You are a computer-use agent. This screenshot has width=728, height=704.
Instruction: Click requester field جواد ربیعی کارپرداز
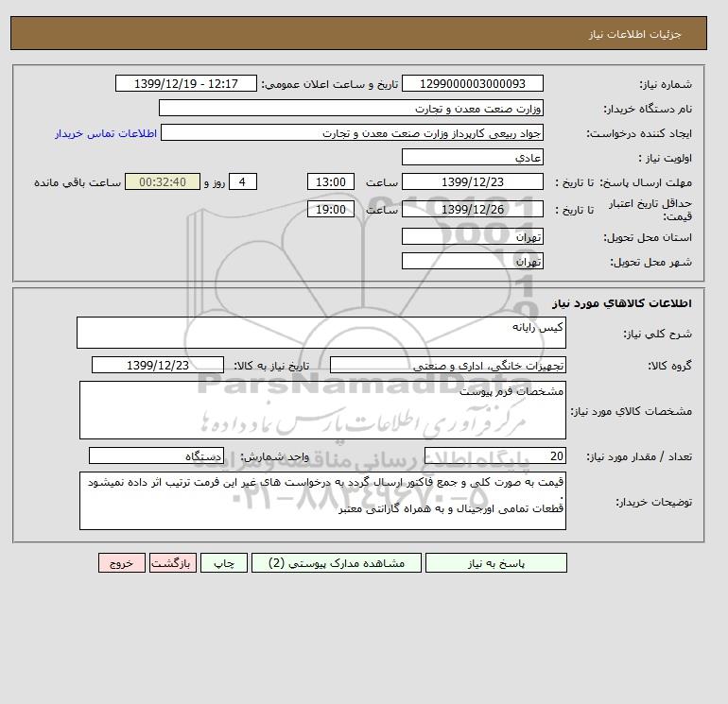click(352, 132)
